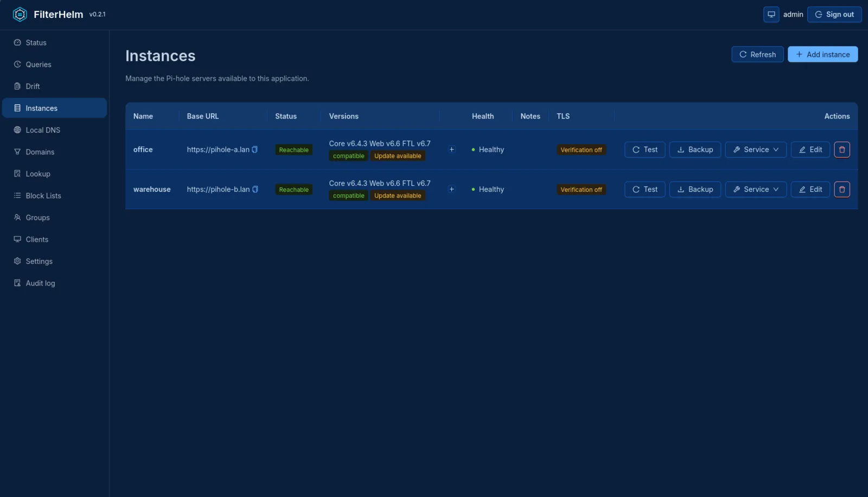This screenshot has height=497, width=868.
Task: Delete the warehouse instance with the trash icon
Action: click(x=842, y=189)
